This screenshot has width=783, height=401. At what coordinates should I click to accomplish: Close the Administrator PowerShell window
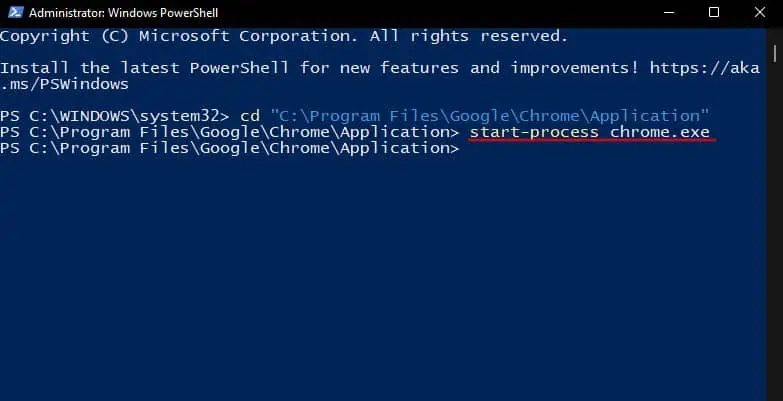761,13
